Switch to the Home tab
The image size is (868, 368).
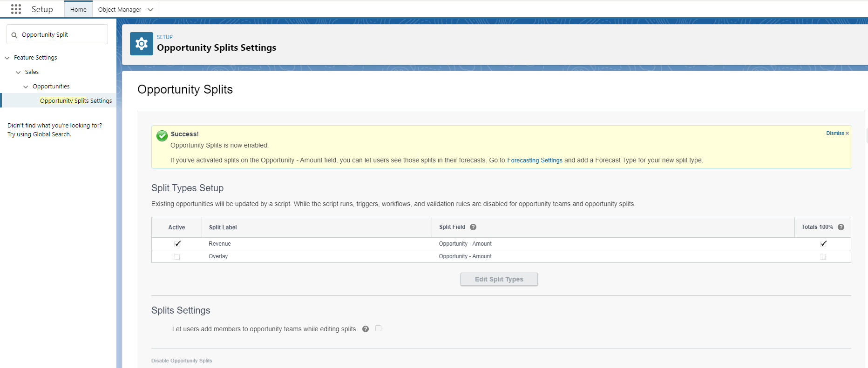pos(78,9)
